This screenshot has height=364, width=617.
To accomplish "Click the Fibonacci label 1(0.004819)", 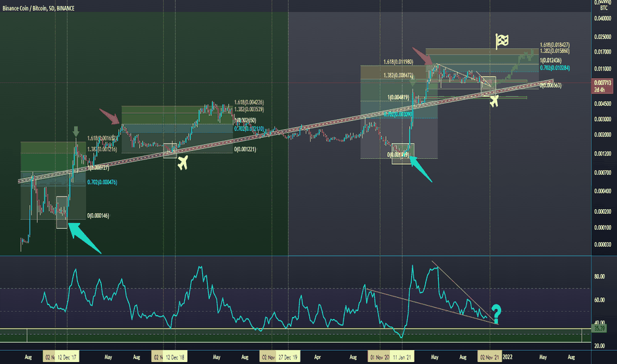I will click(x=399, y=97).
